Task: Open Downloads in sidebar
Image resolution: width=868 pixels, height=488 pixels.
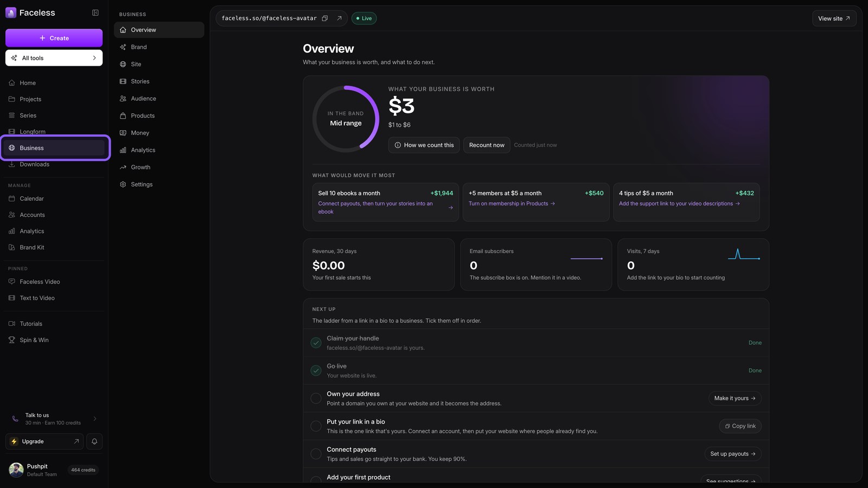Action: 54,164
